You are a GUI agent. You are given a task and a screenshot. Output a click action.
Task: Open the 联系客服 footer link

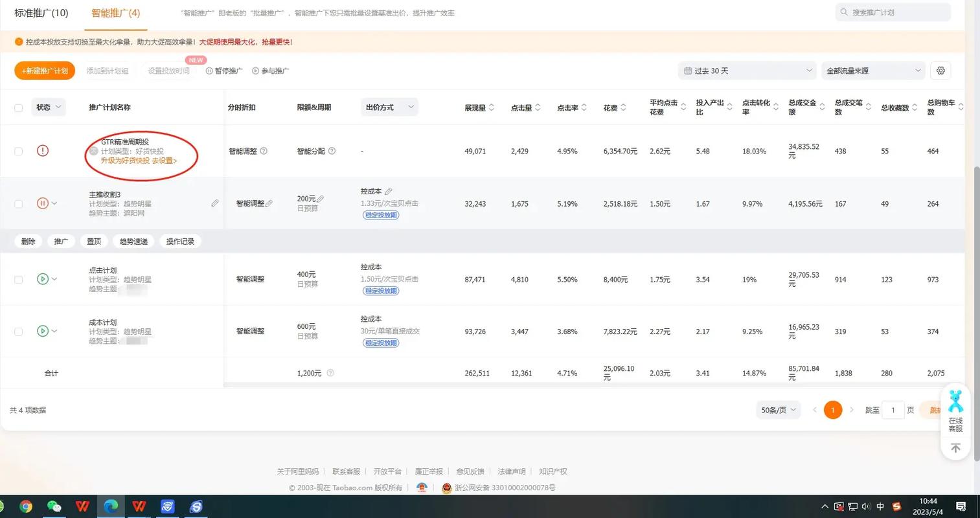point(346,471)
